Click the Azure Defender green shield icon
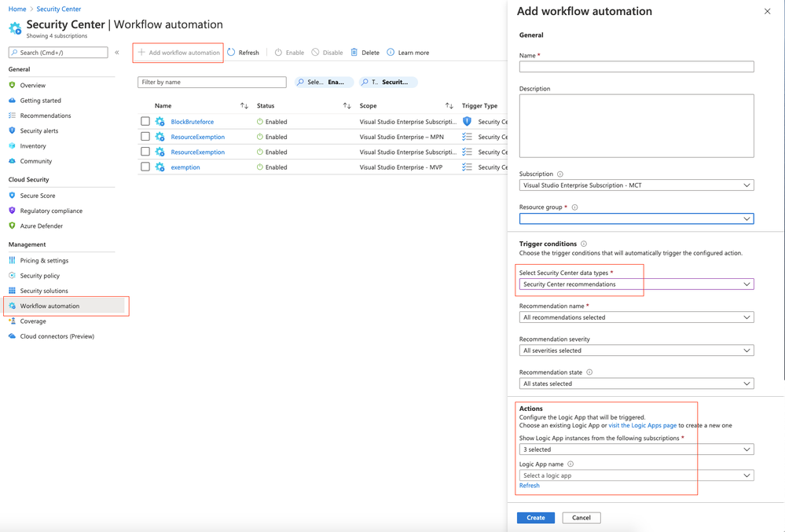The width and height of the screenshot is (785, 532). point(12,226)
